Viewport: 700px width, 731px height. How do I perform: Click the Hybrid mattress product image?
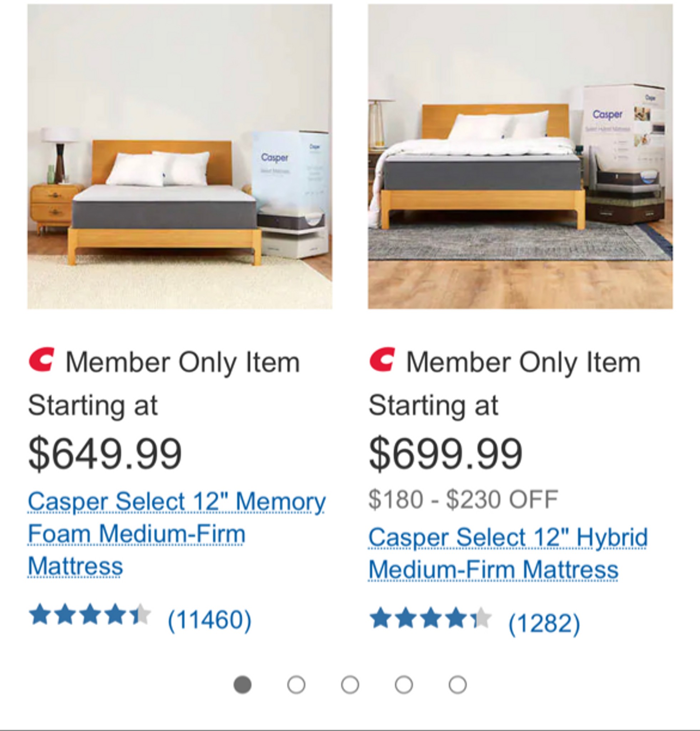point(520,156)
